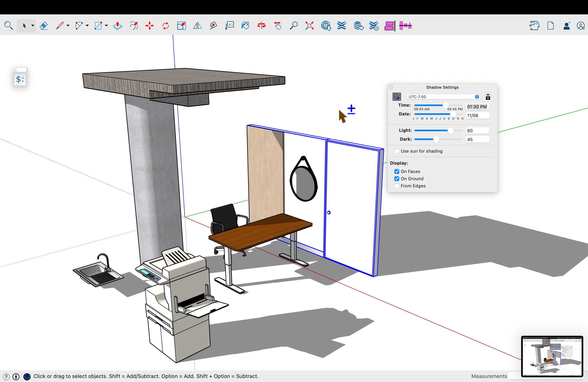Screen dimensions: 588x382
Task: Adjust the Light slider handle
Action: (451, 130)
